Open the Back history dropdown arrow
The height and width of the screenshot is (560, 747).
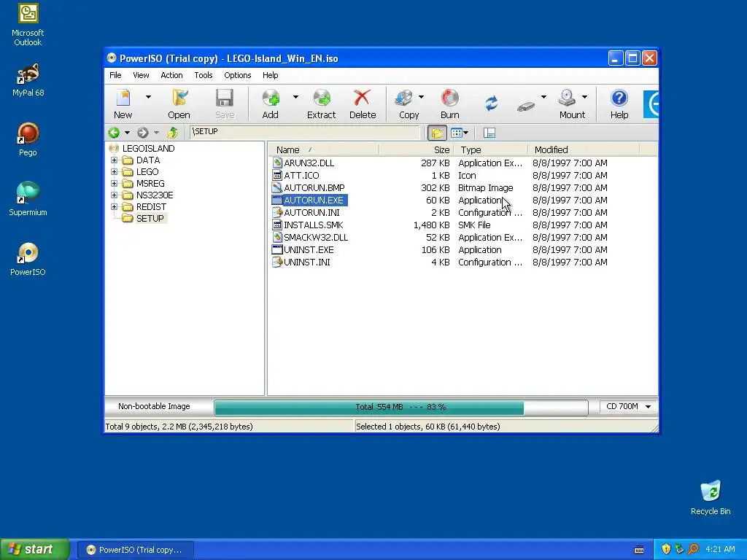tap(127, 133)
